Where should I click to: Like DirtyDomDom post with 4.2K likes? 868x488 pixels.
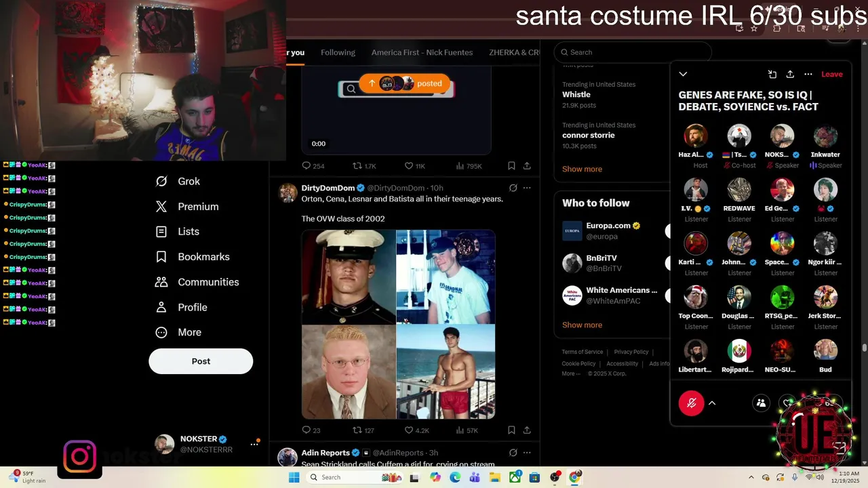coord(416,430)
